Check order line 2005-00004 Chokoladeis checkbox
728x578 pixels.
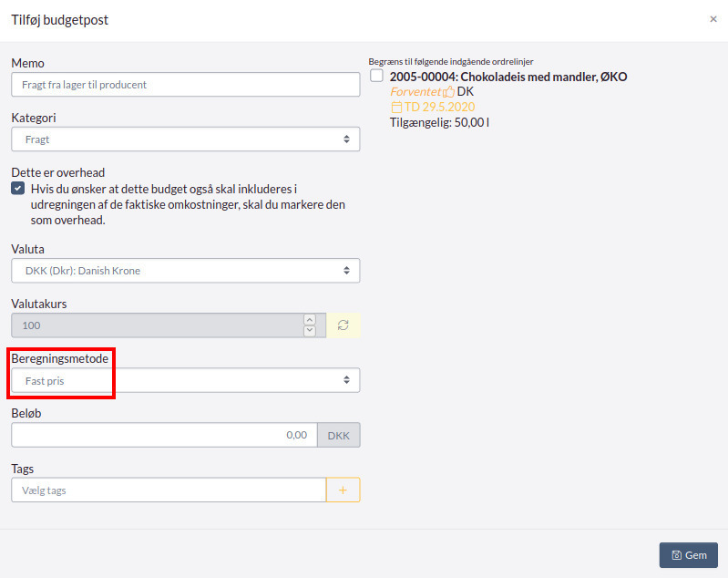point(376,76)
